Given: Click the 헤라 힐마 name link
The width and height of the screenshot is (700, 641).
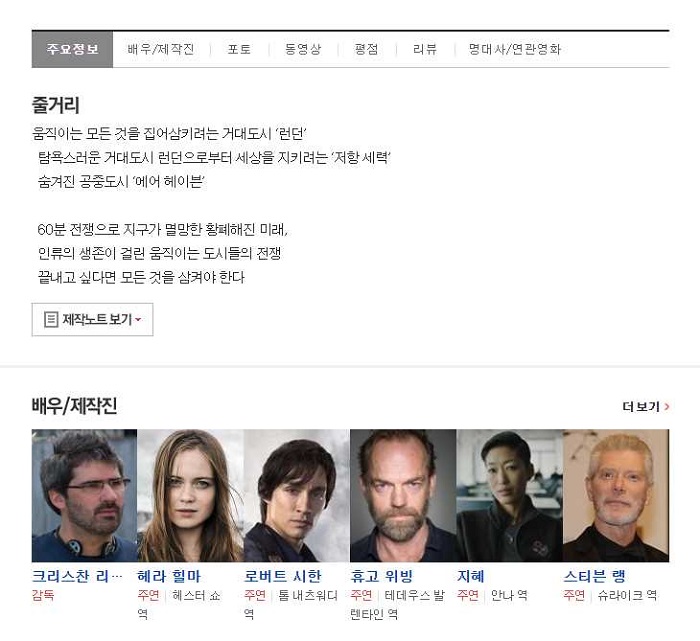Looking at the screenshot, I should pos(169,576).
